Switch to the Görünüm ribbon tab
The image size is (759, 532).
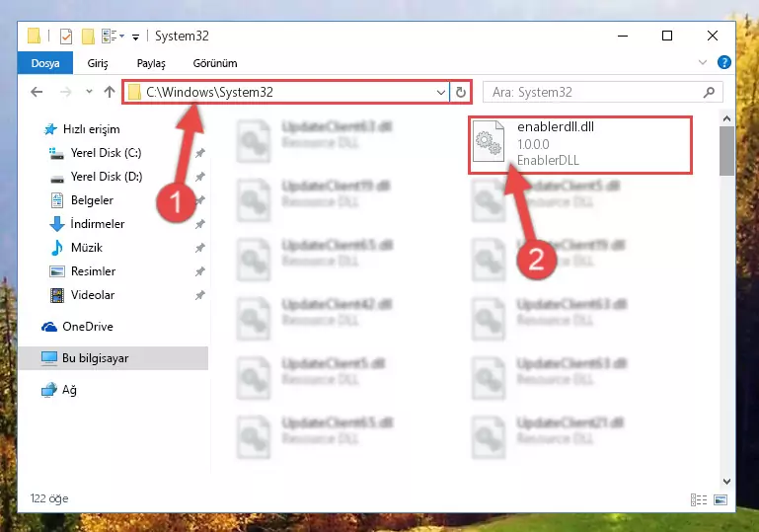[x=215, y=63]
